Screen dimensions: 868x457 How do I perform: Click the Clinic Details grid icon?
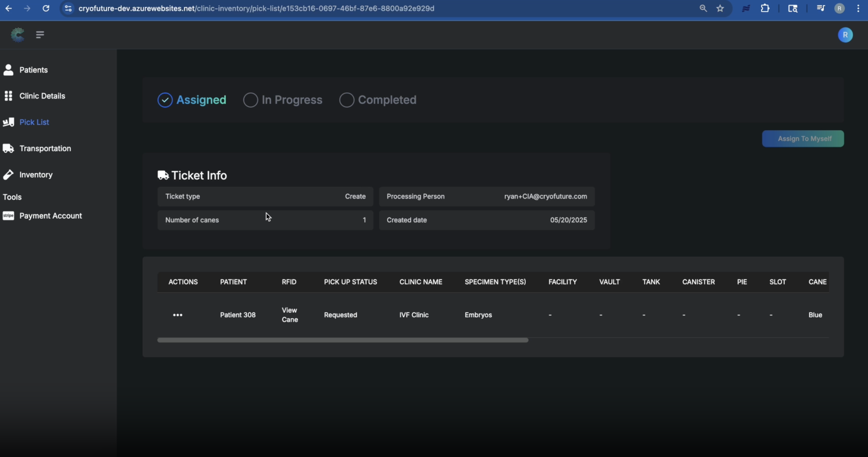click(8, 96)
